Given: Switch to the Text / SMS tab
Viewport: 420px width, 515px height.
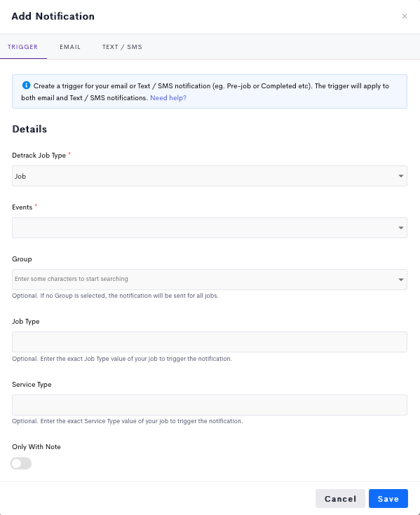Looking at the screenshot, I should point(122,47).
